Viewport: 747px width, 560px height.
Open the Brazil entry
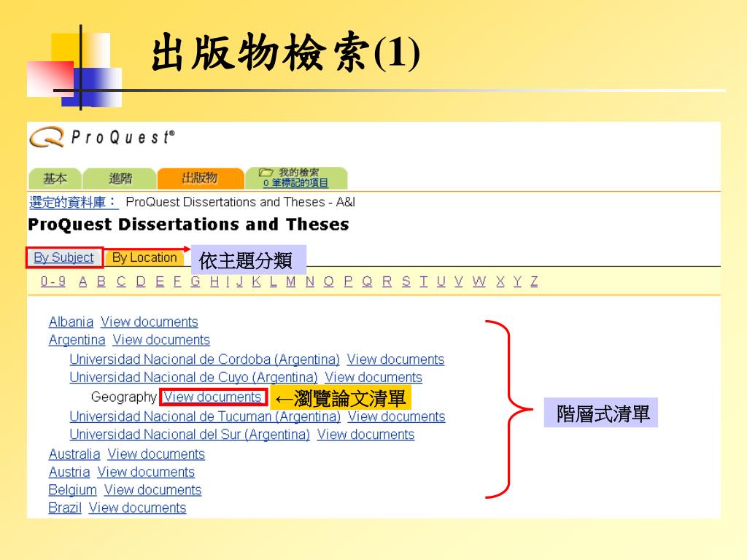pyautogui.click(x=65, y=508)
